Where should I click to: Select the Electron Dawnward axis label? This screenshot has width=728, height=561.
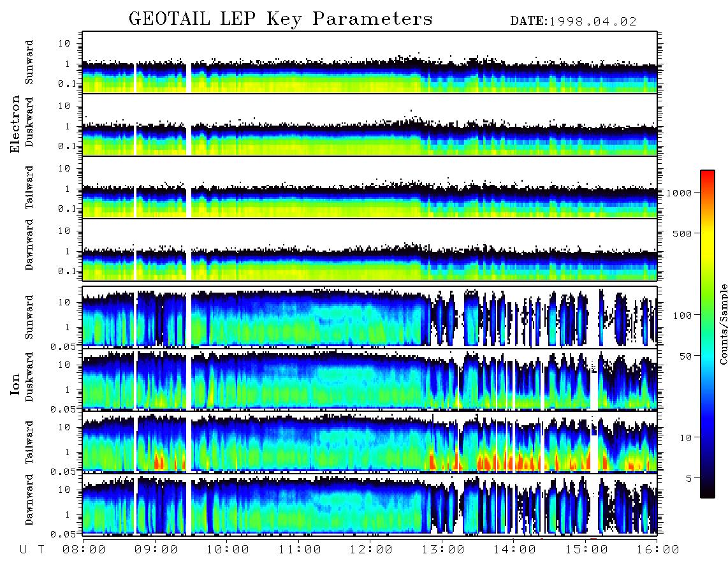[x=29, y=245]
